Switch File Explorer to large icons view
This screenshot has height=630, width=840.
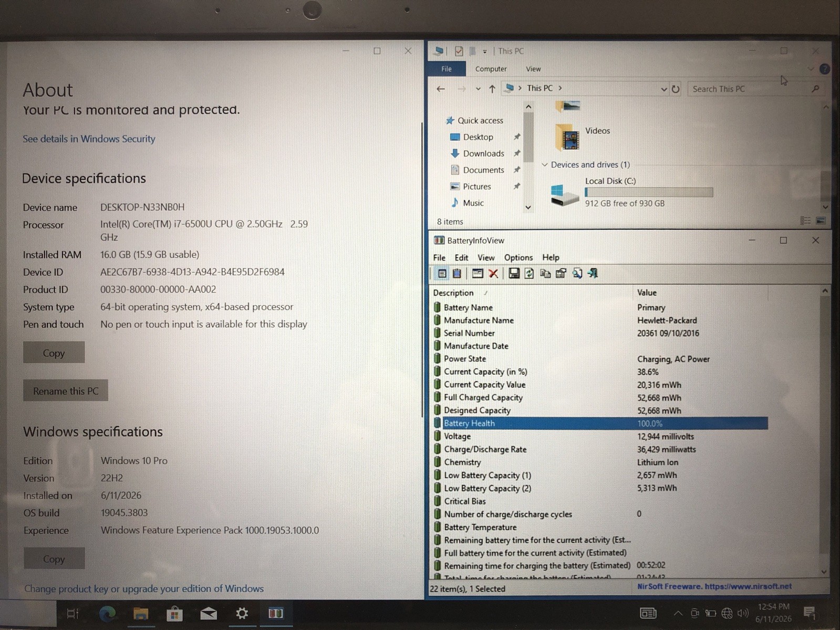pos(821,221)
